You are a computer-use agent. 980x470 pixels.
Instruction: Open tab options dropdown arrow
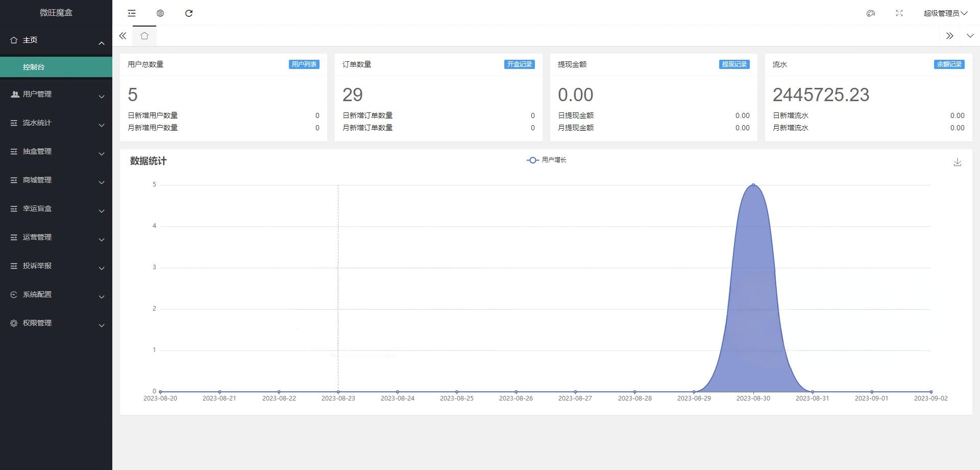(970, 36)
